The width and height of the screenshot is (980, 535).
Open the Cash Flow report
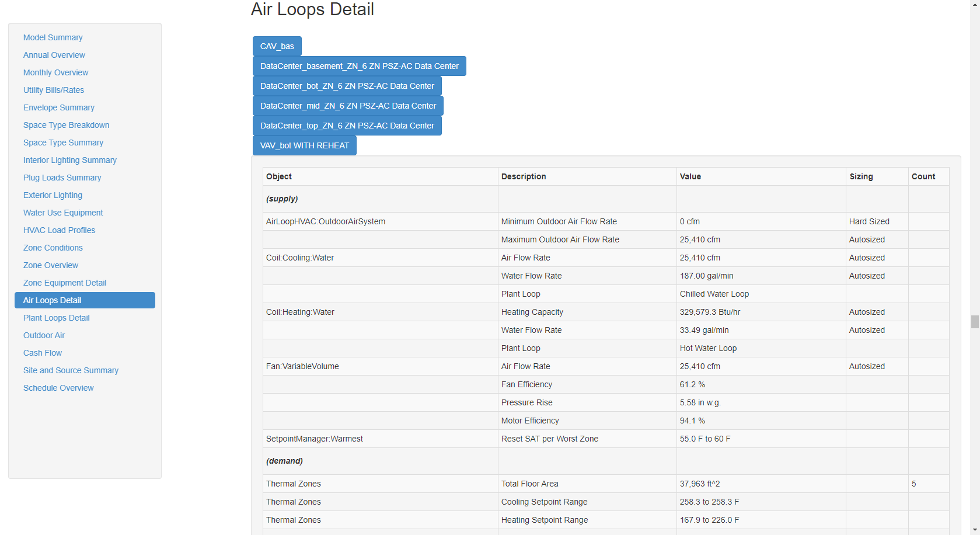42,353
